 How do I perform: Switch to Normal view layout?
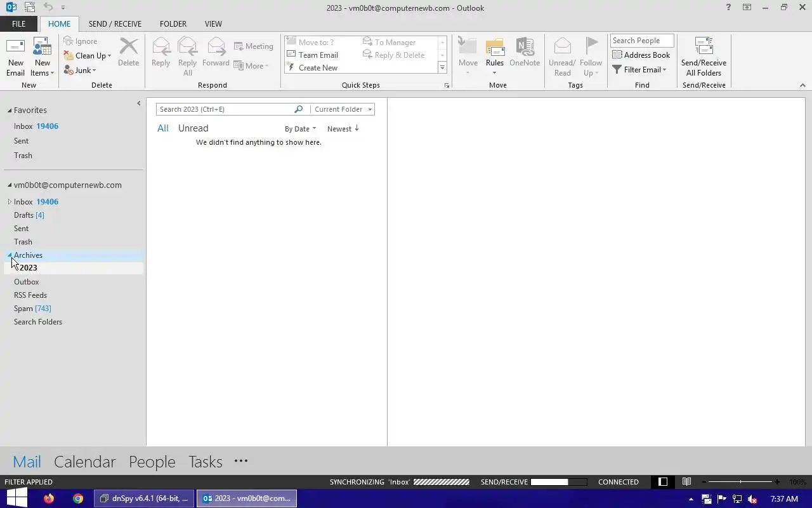point(663,482)
